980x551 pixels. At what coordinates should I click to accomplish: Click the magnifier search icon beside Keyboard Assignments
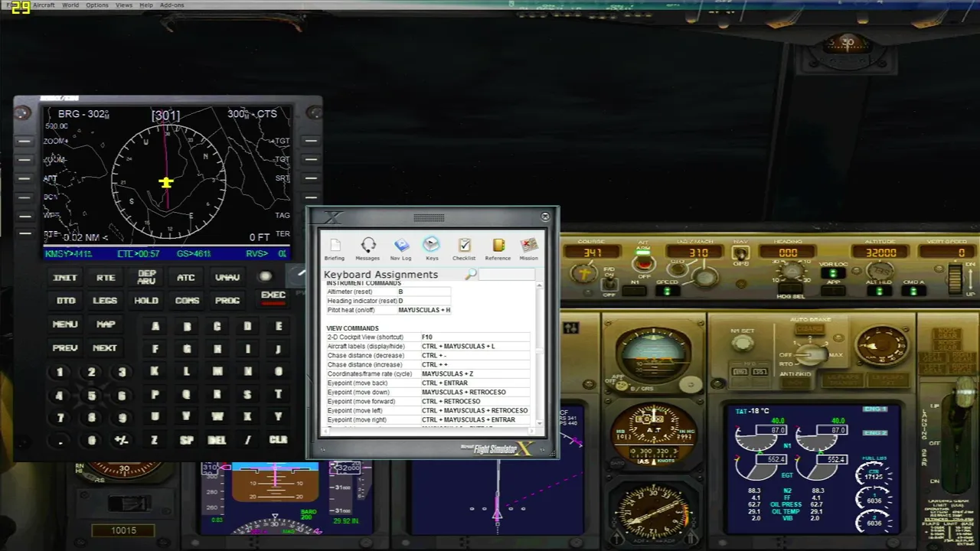(x=471, y=274)
